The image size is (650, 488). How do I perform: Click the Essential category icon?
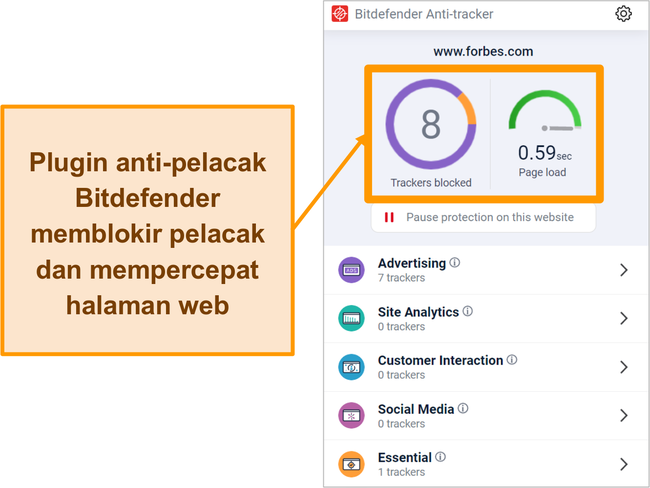coord(352,464)
